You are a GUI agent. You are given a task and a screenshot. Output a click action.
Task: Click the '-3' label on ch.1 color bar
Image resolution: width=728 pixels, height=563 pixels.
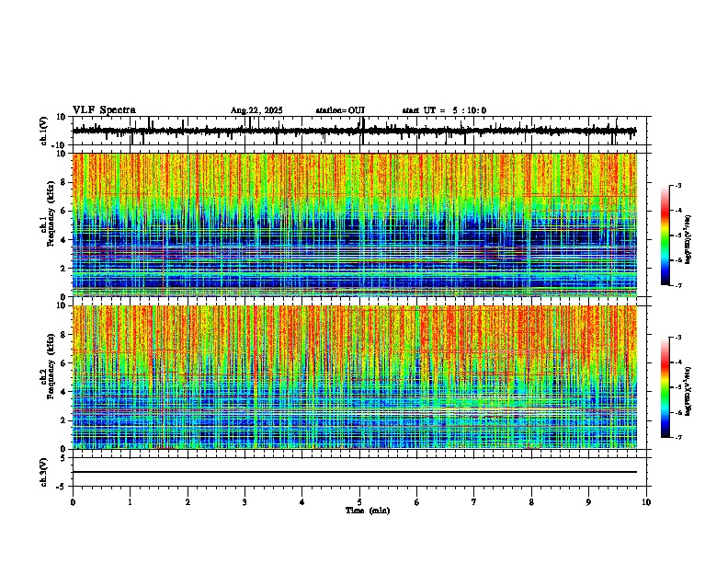(x=677, y=185)
